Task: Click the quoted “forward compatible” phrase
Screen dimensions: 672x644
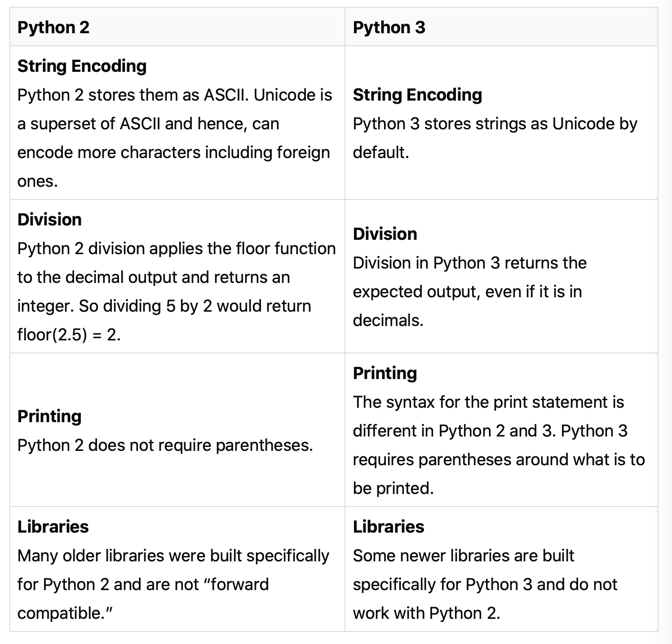Action: point(143,599)
